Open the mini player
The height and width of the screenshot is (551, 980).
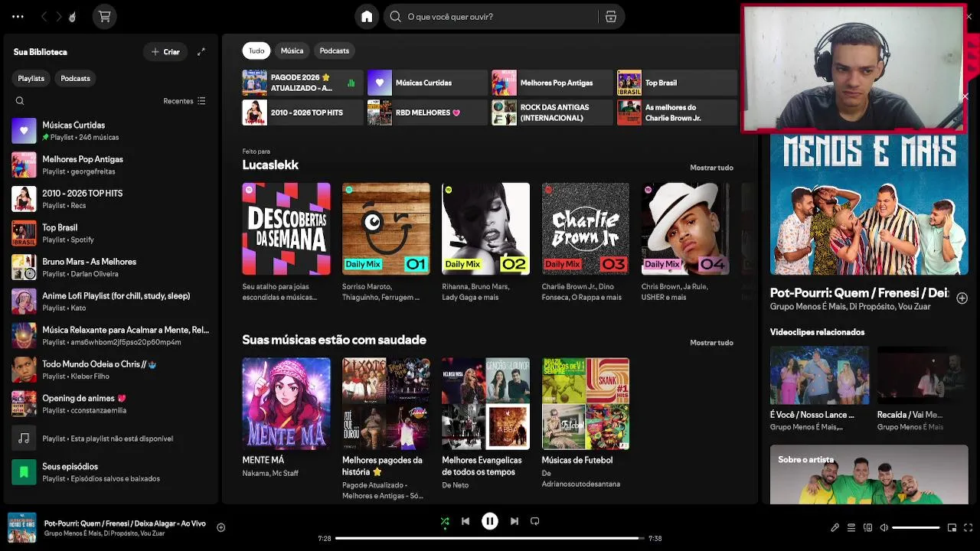(952, 527)
